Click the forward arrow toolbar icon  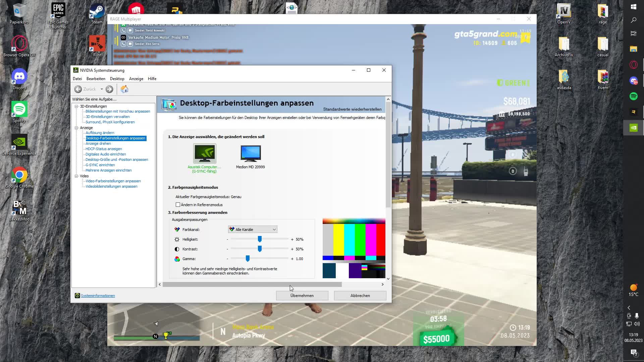pyautogui.click(x=109, y=89)
